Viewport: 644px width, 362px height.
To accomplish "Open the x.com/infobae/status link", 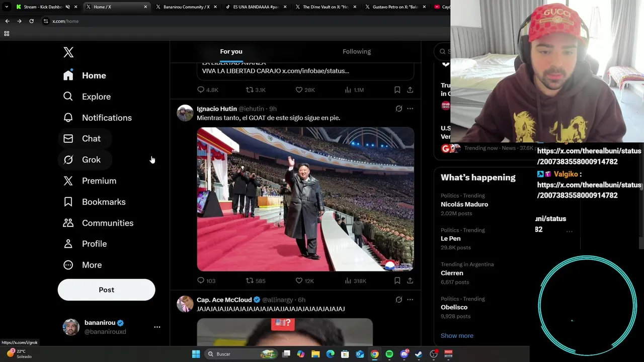I will (315, 71).
